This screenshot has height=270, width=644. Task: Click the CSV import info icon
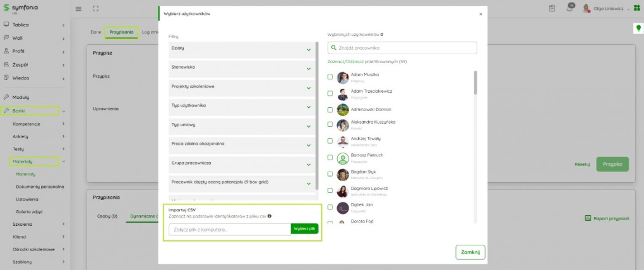pos(270,216)
